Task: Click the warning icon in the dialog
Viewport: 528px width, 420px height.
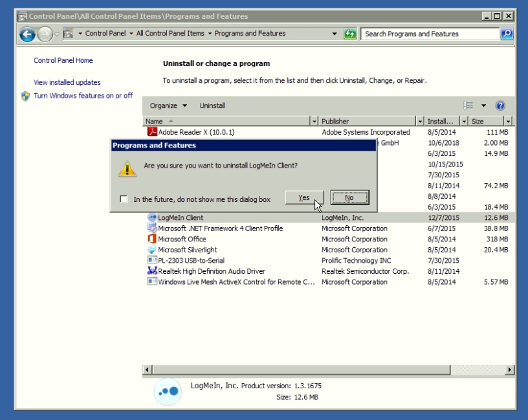Action: tap(127, 168)
